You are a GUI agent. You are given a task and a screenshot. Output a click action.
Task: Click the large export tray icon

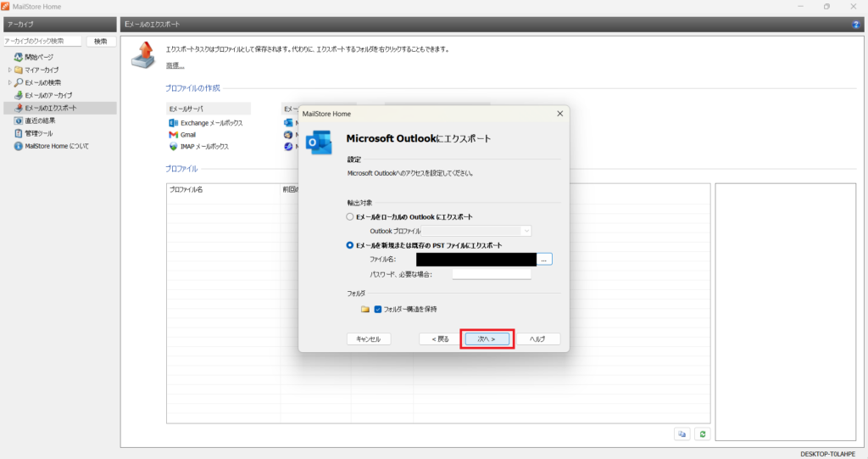[143, 55]
